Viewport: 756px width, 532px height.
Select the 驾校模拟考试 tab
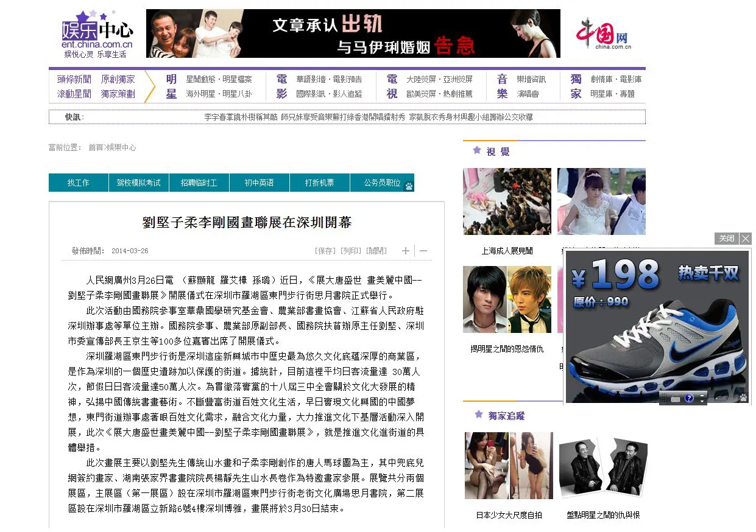click(x=139, y=183)
